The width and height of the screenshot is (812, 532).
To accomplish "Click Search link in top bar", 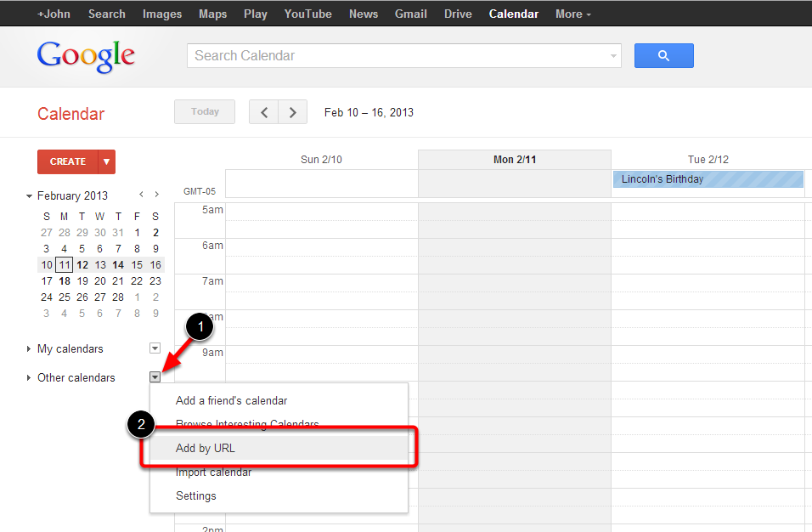I will pos(107,14).
